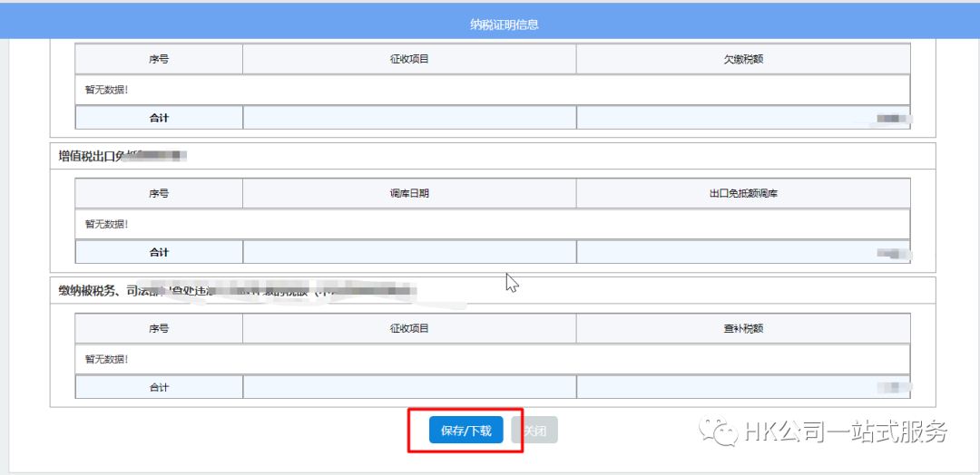This screenshot has height=475, width=980.
Task: Click 征收项目 header beside 欠缴税额
Action: pyautogui.click(x=409, y=59)
